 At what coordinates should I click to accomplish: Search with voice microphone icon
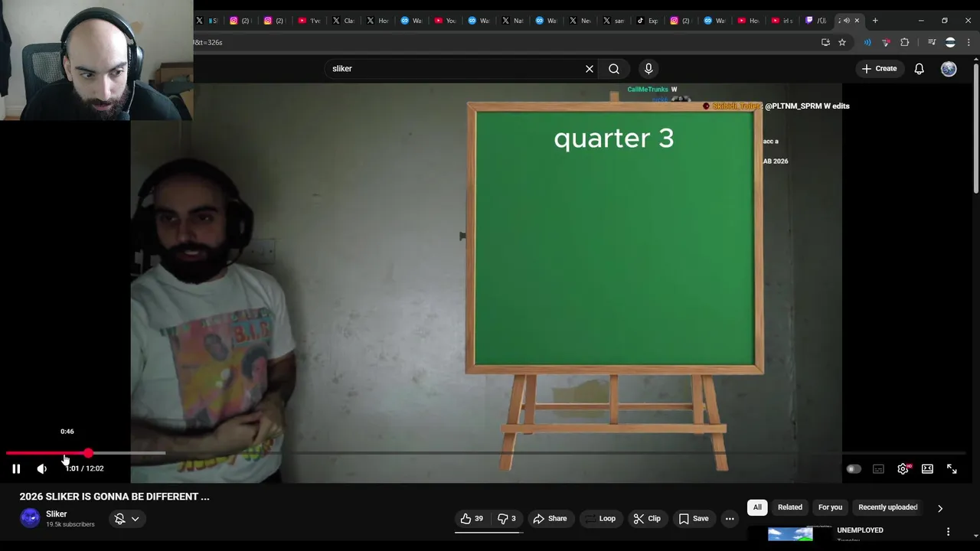[x=648, y=69]
